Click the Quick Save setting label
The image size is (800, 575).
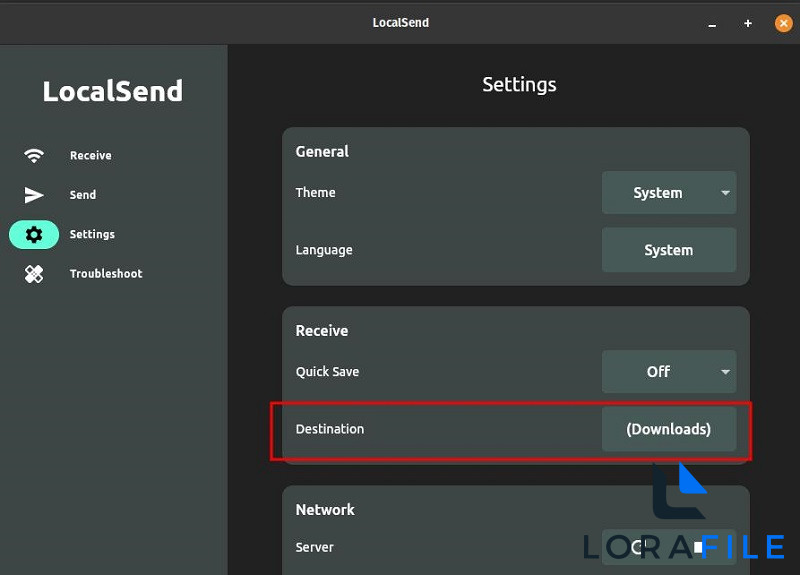[x=328, y=372]
